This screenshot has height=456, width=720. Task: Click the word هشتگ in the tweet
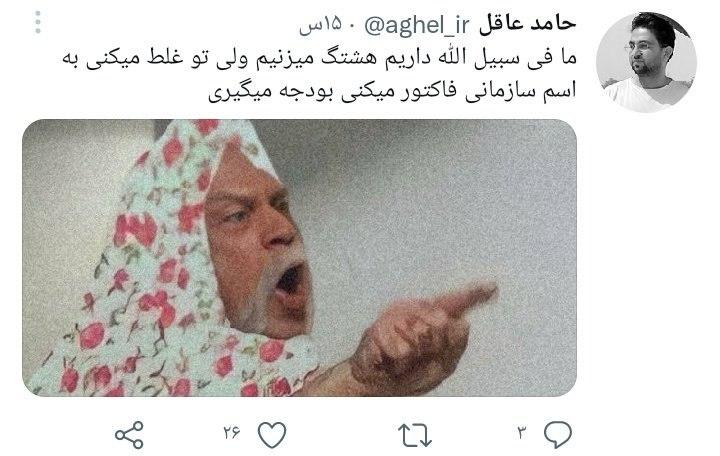346,58
